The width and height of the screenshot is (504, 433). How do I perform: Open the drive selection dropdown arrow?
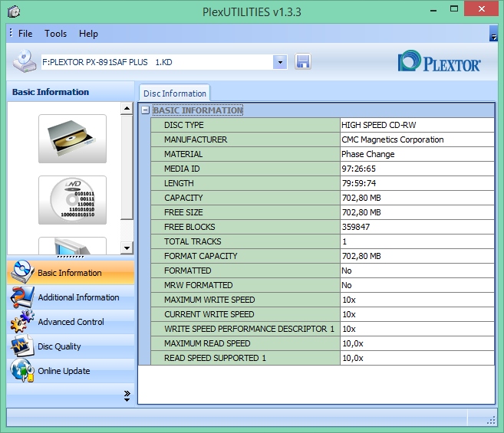click(280, 62)
